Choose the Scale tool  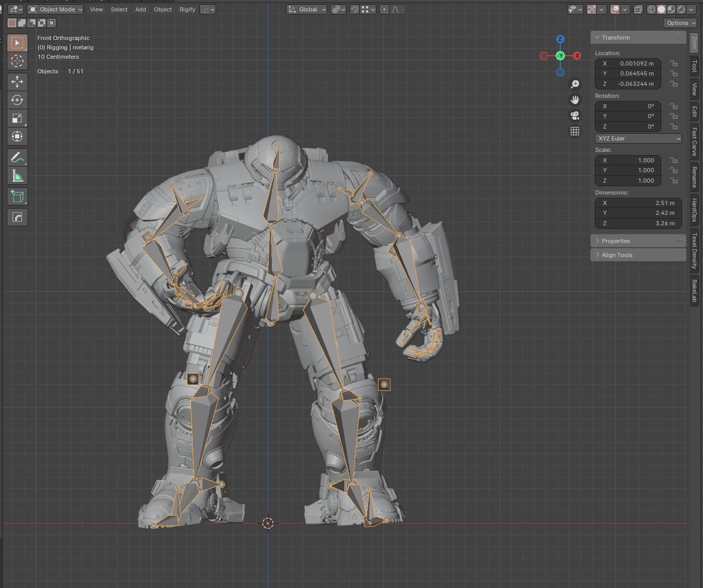(17, 118)
